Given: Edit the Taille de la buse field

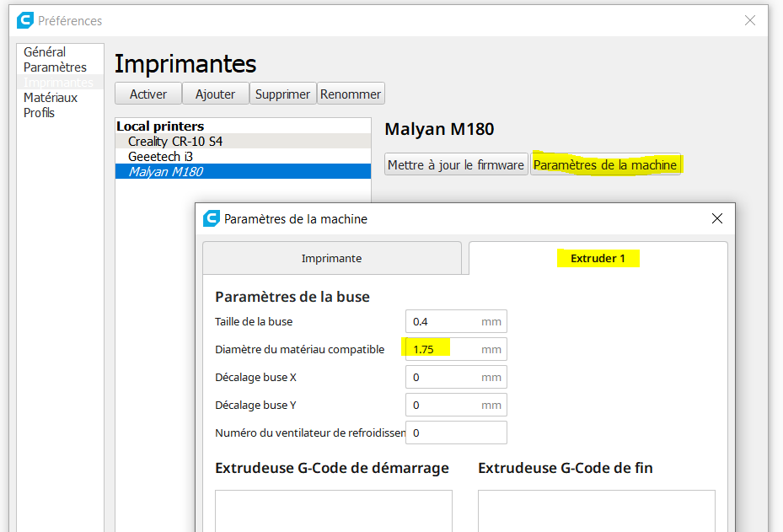Looking at the screenshot, I should click(x=456, y=321).
